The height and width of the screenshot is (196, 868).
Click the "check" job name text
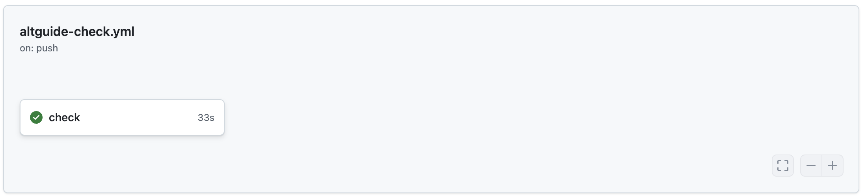click(64, 117)
